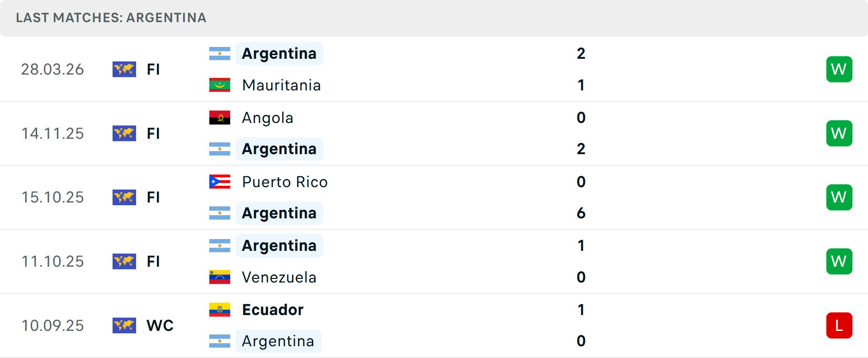Click the globe icon for the 28.03.26 match
This screenshot has width=868, height=358.
click(124, 69)
